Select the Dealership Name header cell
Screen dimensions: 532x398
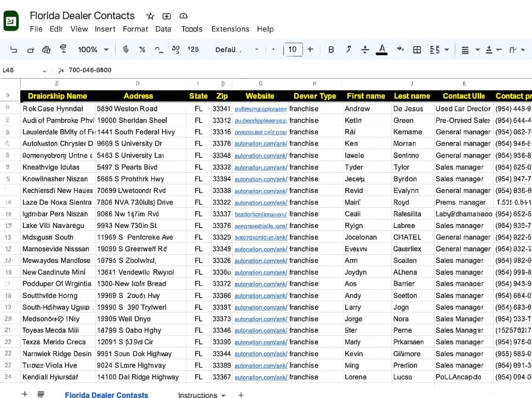click(57, 96)
